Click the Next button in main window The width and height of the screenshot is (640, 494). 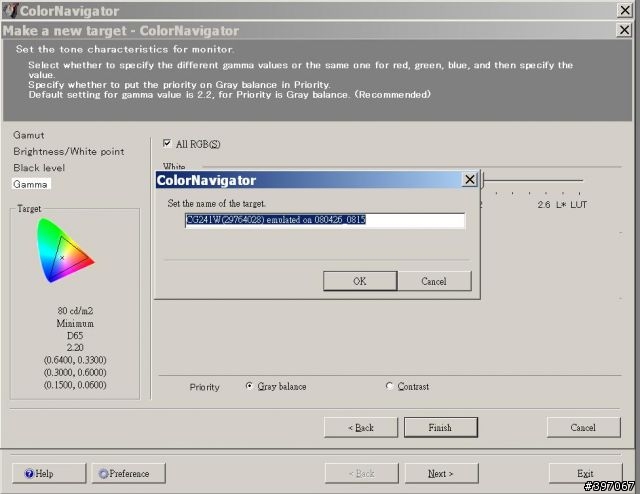point(441,474)
